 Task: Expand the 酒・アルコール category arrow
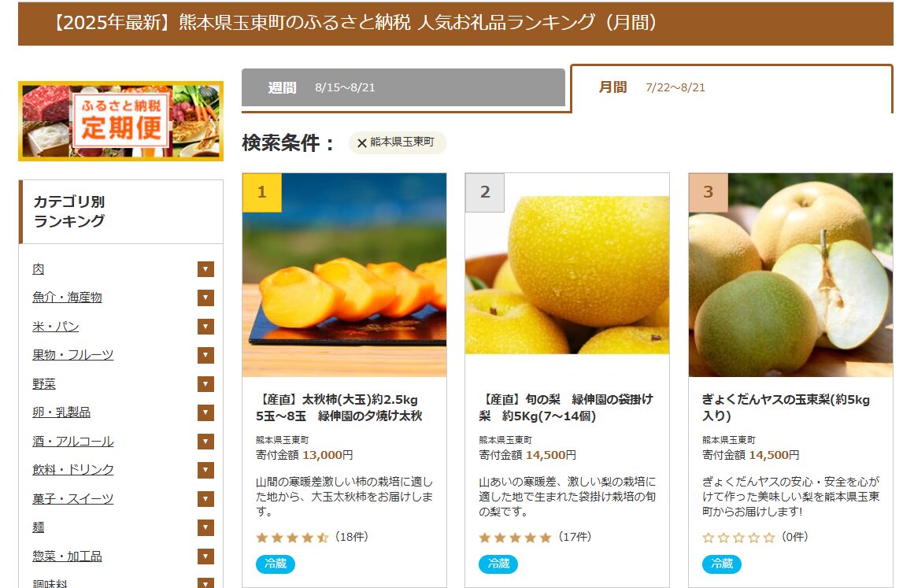[x=205, y=441]
